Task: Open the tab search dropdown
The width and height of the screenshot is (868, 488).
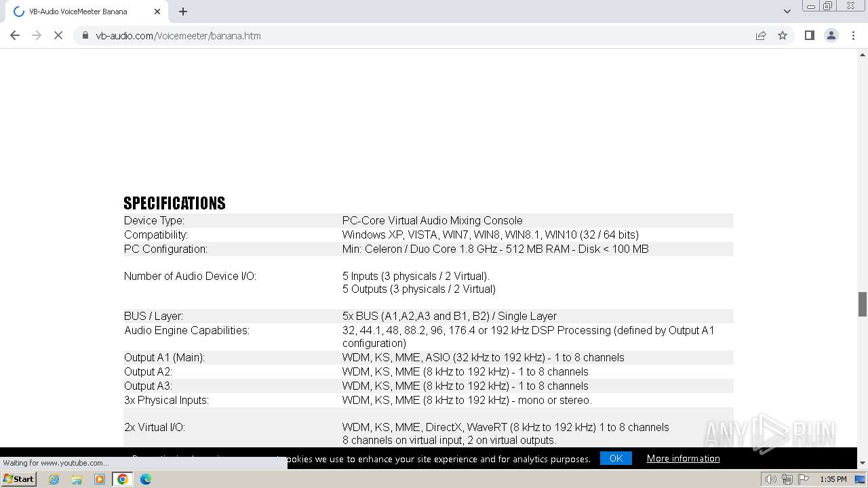Action: click(787, 12)
